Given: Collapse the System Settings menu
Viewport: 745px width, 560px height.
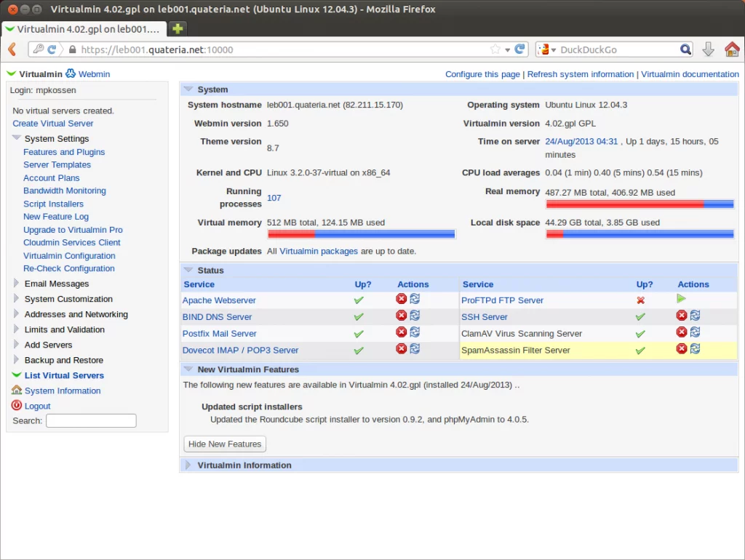Looking at the screenshot, I should (x=16, y=137).
